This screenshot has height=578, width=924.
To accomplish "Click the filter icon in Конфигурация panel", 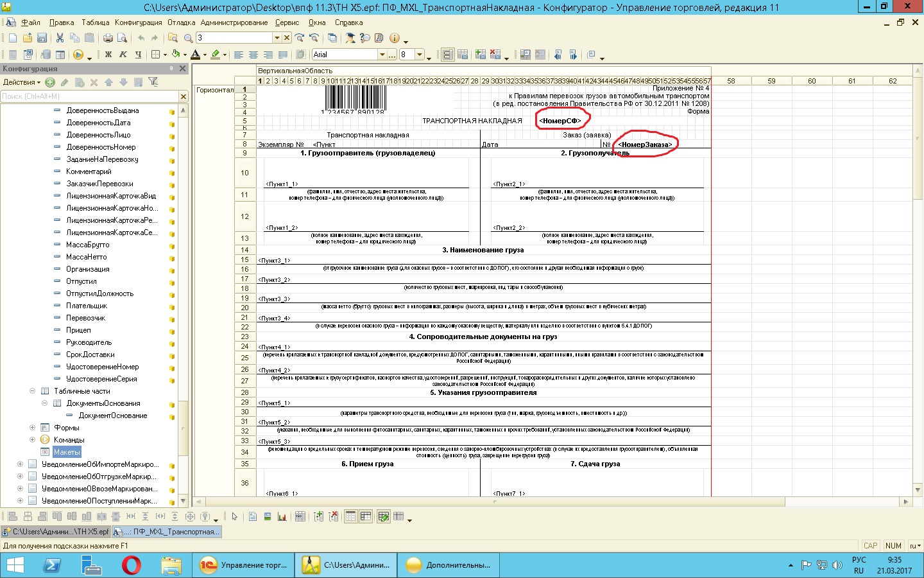I will [153, 82].
